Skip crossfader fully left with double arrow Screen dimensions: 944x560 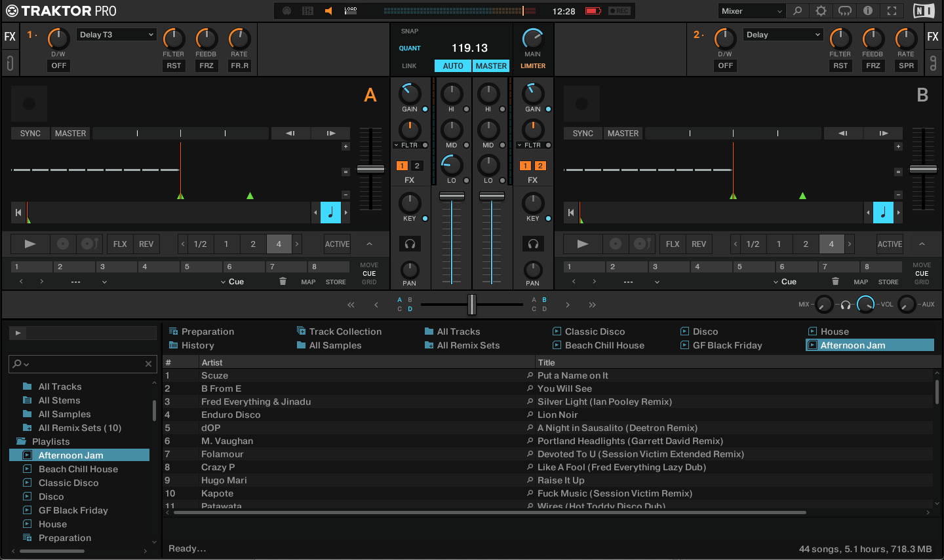point(351,305)
